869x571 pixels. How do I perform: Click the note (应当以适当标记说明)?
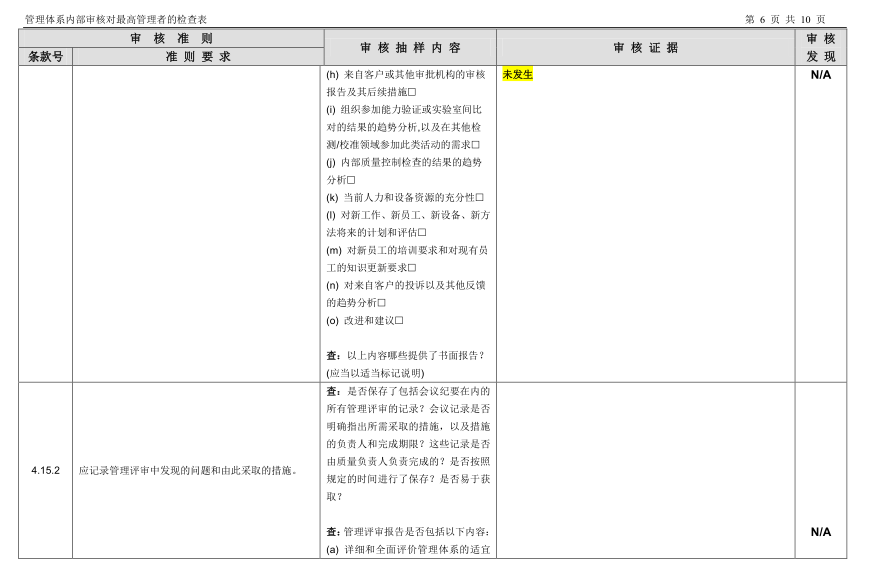tap(375, 373)
